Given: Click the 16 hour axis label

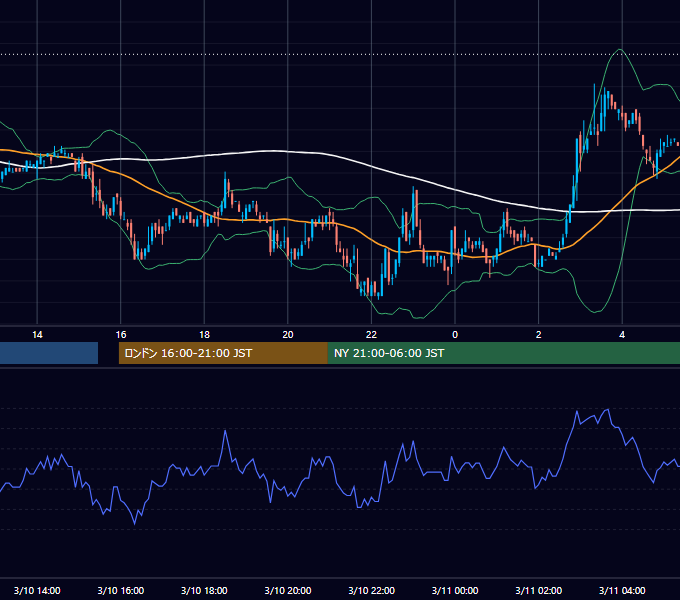Looking at the screenshot, I should click(121, 335).
